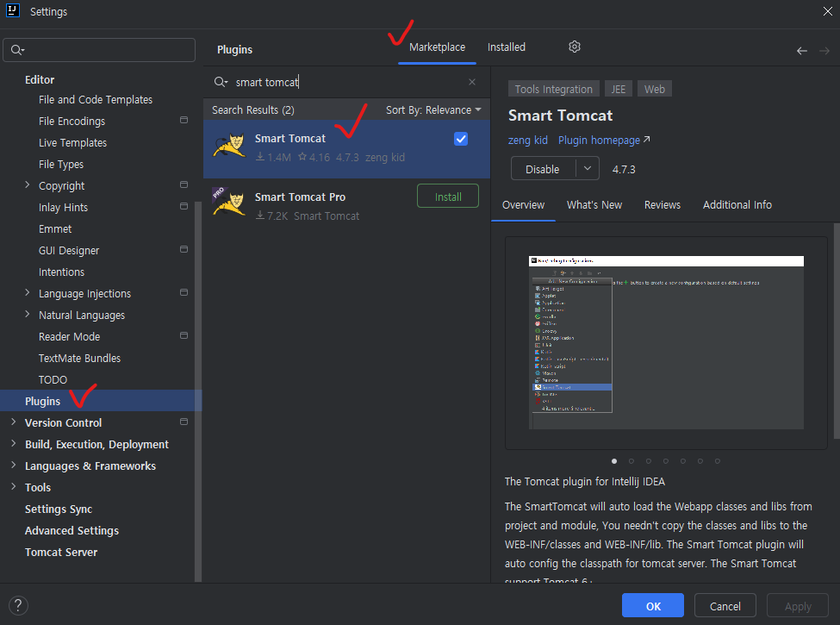
Task: Select the Plugins settings item
Action: point(101,400)
